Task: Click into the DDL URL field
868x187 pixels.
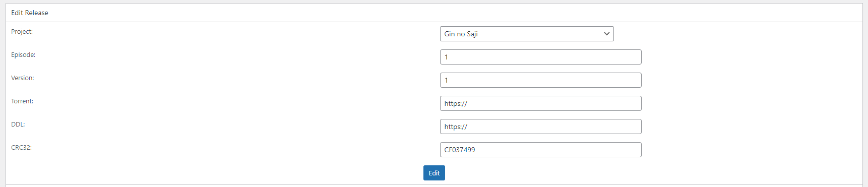Action: pos(540,127)
